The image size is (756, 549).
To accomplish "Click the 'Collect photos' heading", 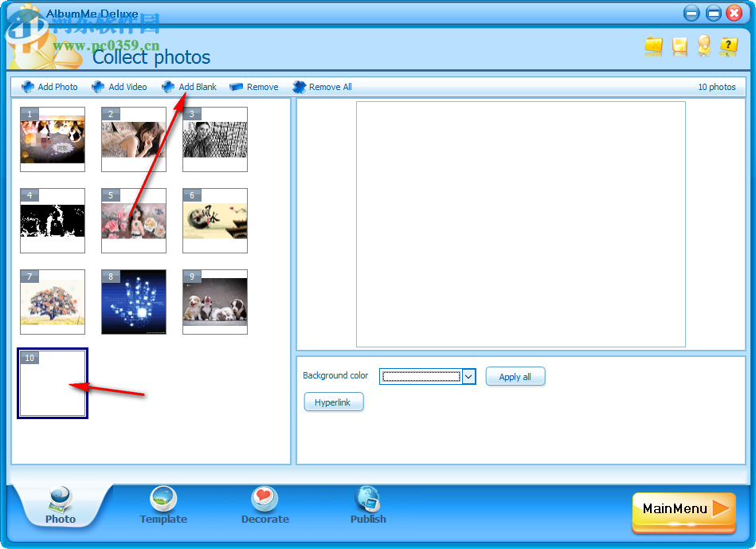I will (151, 57).
